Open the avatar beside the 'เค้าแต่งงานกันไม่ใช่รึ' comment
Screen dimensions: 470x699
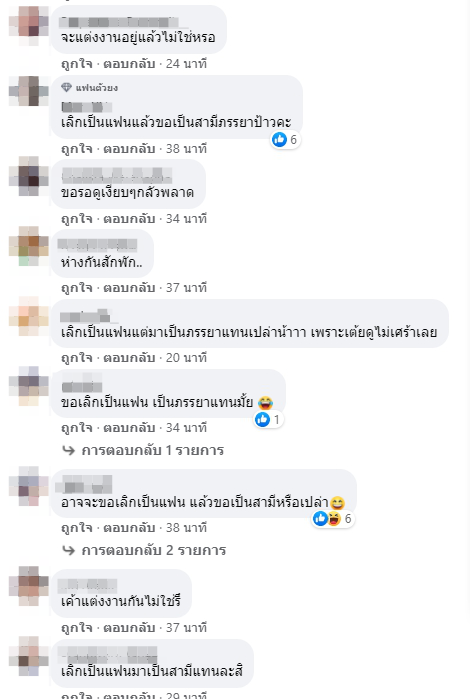click(29, 586)
